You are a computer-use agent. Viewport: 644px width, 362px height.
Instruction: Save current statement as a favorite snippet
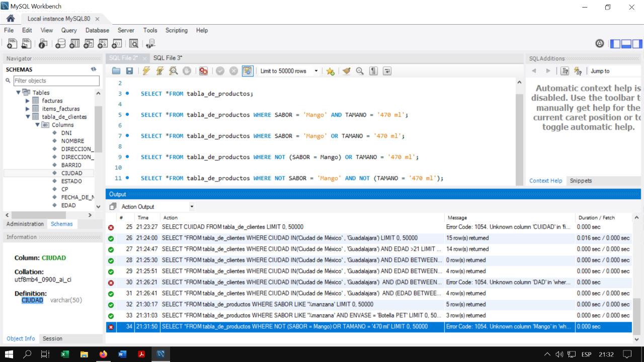pos(330,71)
